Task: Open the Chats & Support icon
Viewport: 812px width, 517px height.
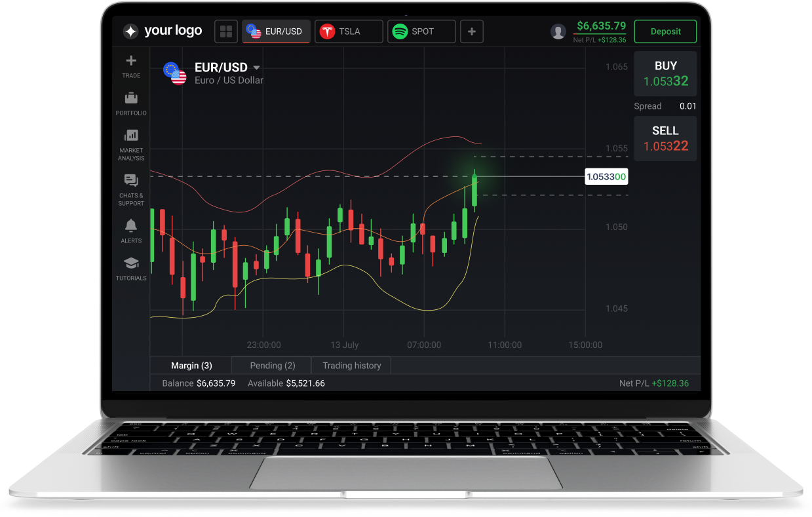Action: [x=131, y=180]
